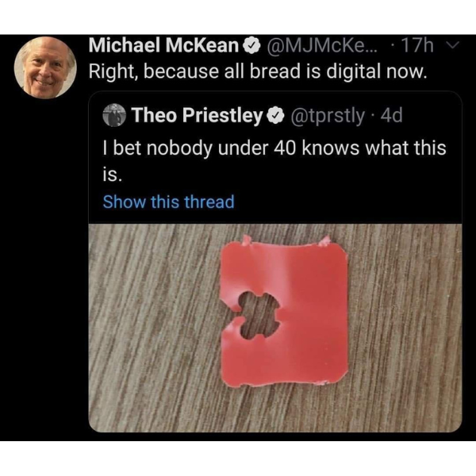Open Michael McKean's profile picture
The height and width of the screenshot is (476, 476).
(45, 67)
